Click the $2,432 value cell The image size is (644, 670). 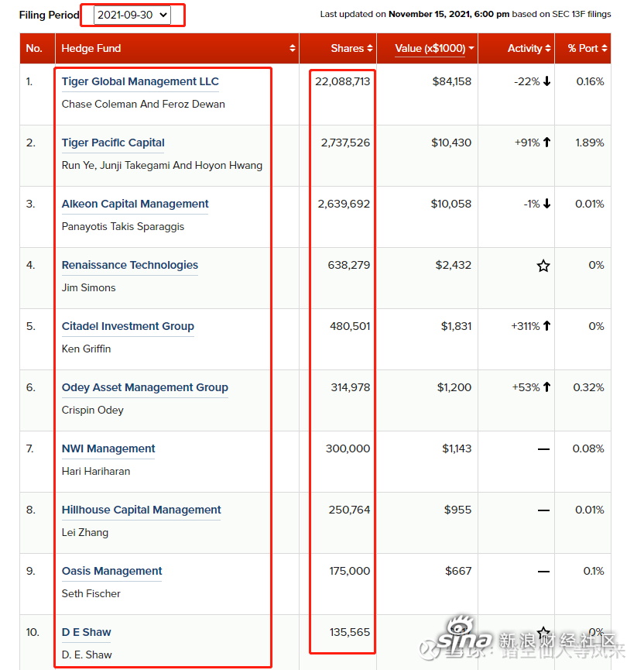point(454,265)
